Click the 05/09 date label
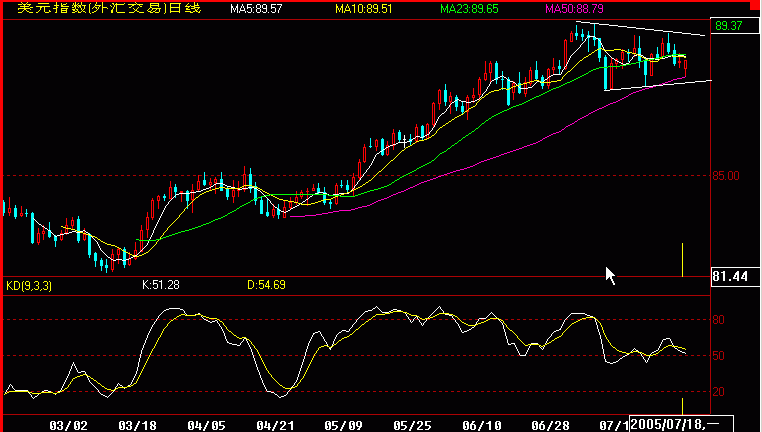Screen dimensions: 762x432 (x=344, y=426)
